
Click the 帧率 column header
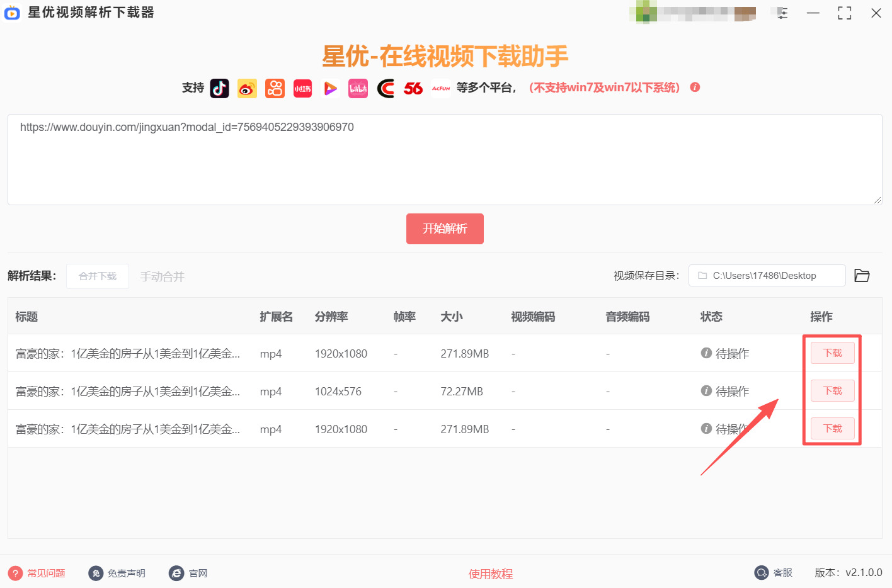click(404, 317)
